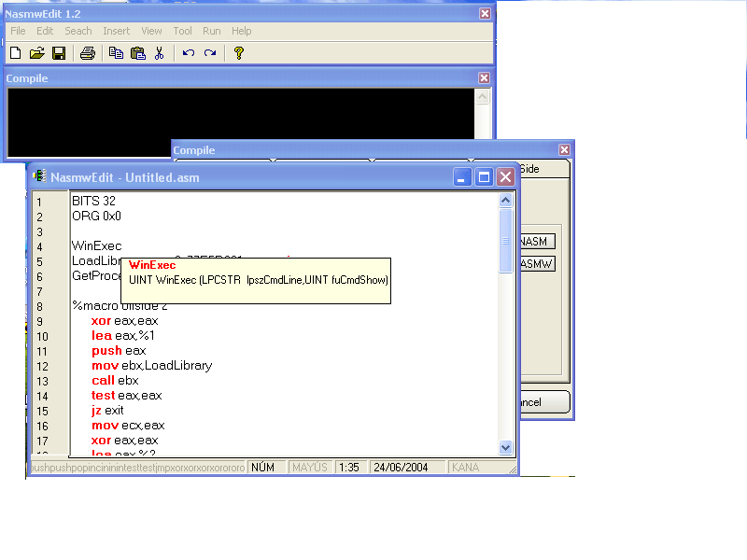Click the Print toolbar icon
The image size is (747, 560).
pyautogui.click(x=87, y=53)
